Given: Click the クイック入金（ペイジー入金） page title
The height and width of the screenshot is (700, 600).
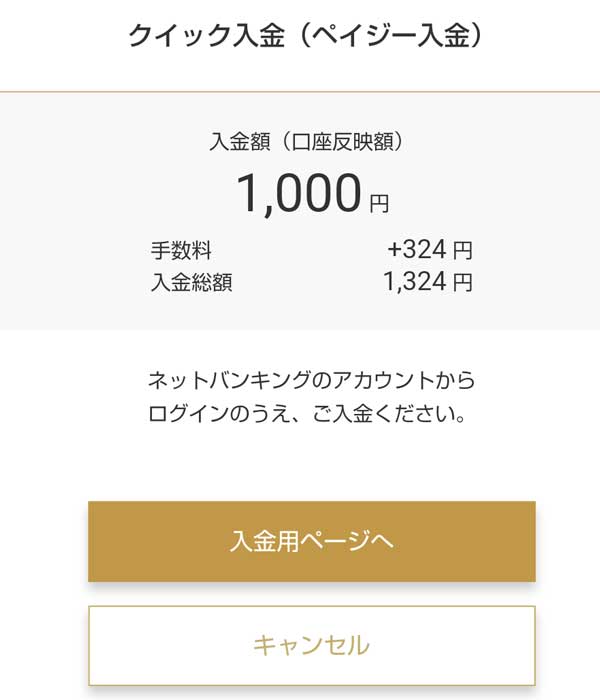Looking at the screenshot, I should point(306,37).
